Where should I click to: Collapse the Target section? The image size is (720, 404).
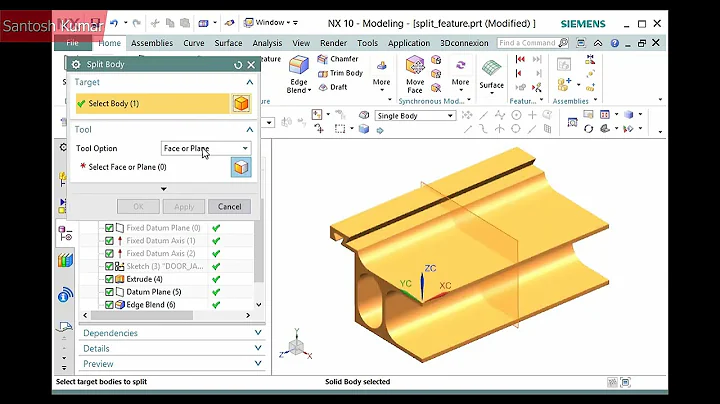[x=249, y=82]
